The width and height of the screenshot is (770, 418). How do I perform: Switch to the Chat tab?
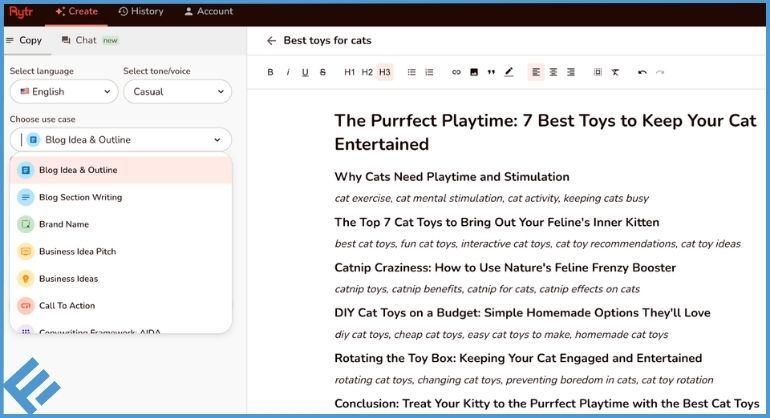[x=90, y=40]
